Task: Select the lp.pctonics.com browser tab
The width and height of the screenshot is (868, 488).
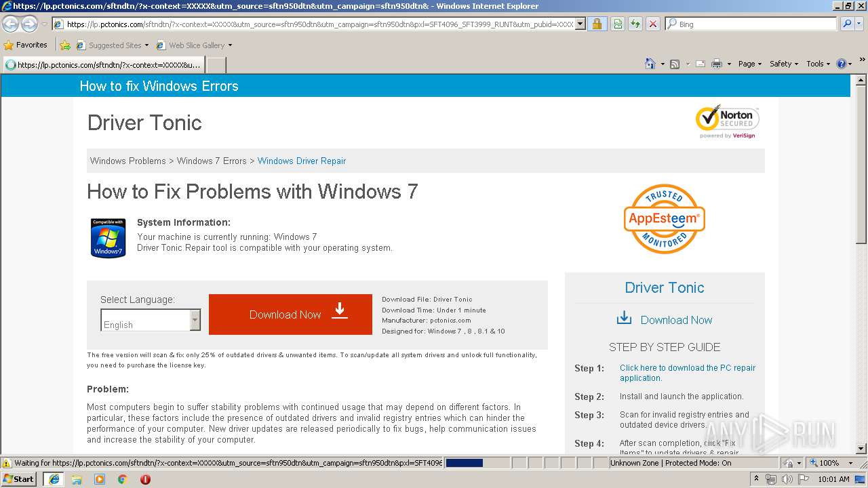Action: tap(103, 65)
